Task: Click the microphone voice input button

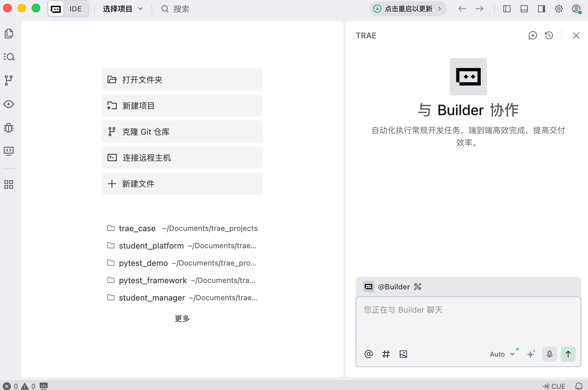Action: (549, 354)
